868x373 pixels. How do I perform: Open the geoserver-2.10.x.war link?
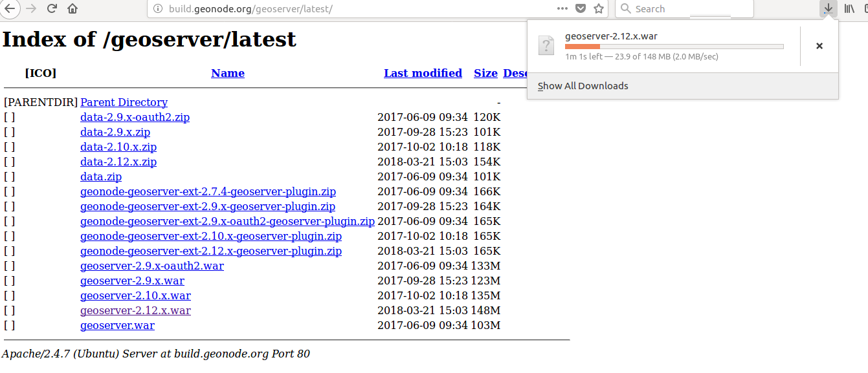(x=135, y=295)
